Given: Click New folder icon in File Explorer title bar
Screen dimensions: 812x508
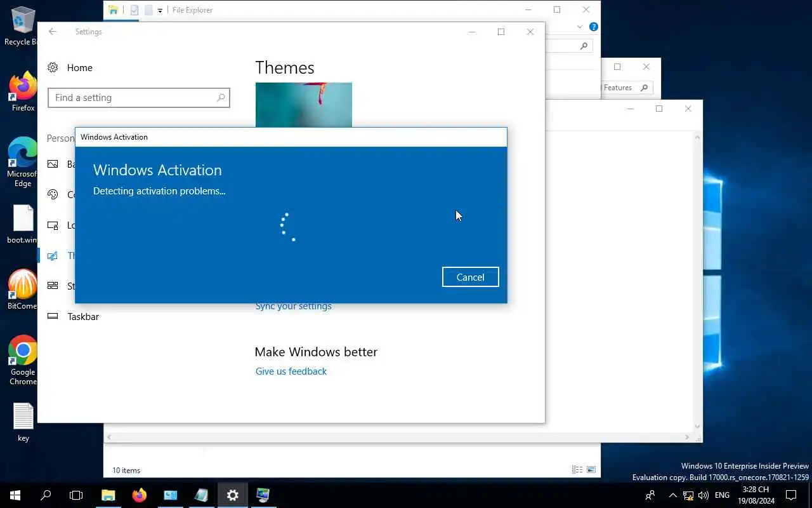Looking at the screenshot, I should (148, 10).
